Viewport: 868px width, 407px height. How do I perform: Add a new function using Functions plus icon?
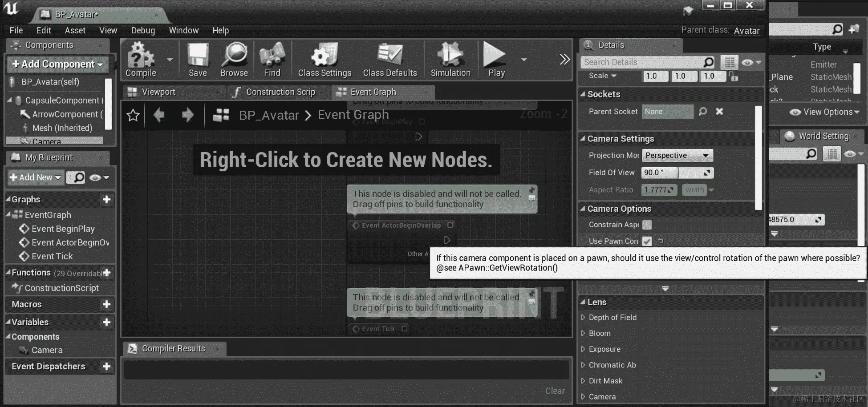107,273
